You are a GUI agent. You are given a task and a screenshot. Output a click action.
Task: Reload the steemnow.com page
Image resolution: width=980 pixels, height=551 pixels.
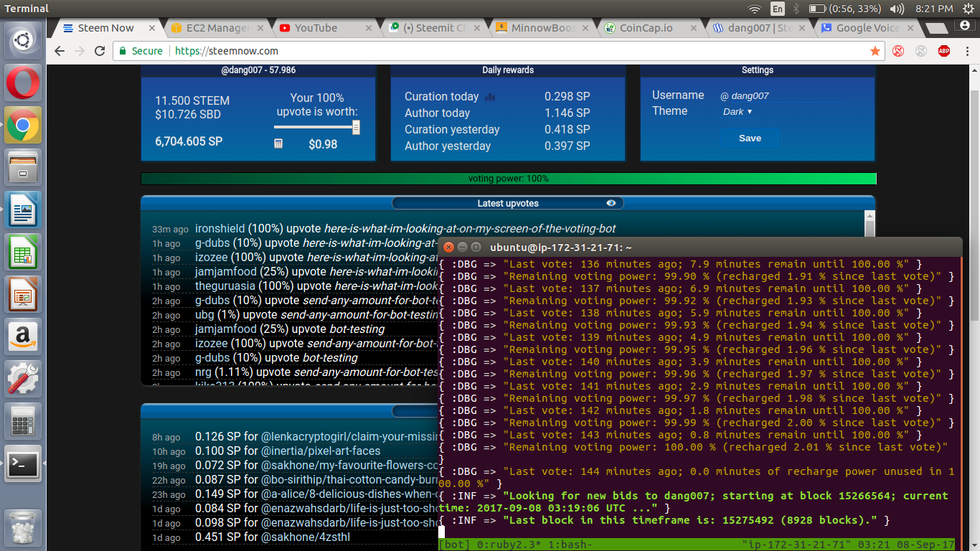click(100, 51)
